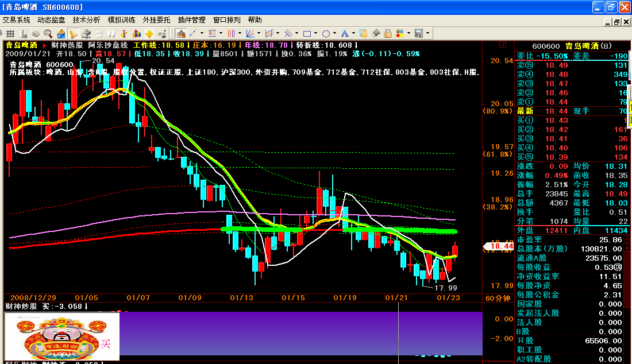Expand the save icon dropdown arrow
Screen dimensions: 632x364
tap(427, 33)
